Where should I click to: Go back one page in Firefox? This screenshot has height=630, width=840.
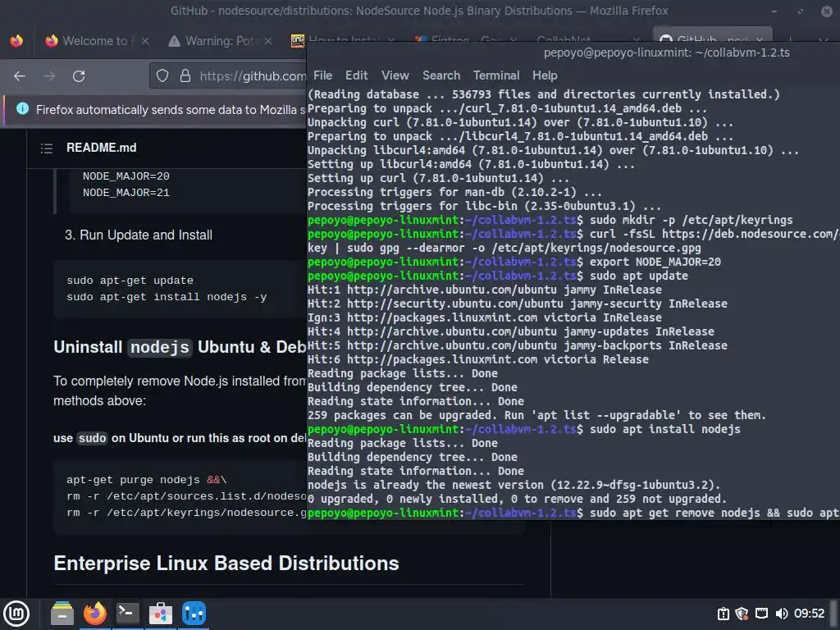pyautogui.click(x=20, y=76)
